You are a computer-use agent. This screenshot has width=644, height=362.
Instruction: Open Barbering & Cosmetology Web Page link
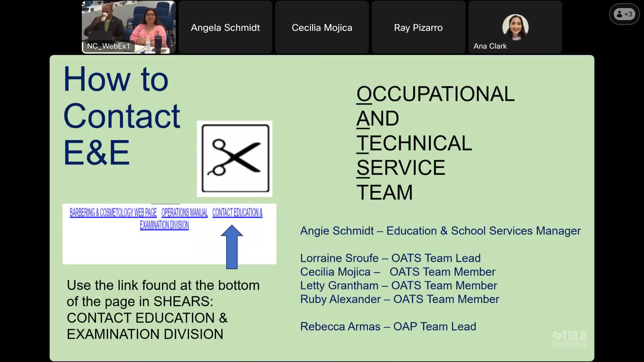point(113,213)
